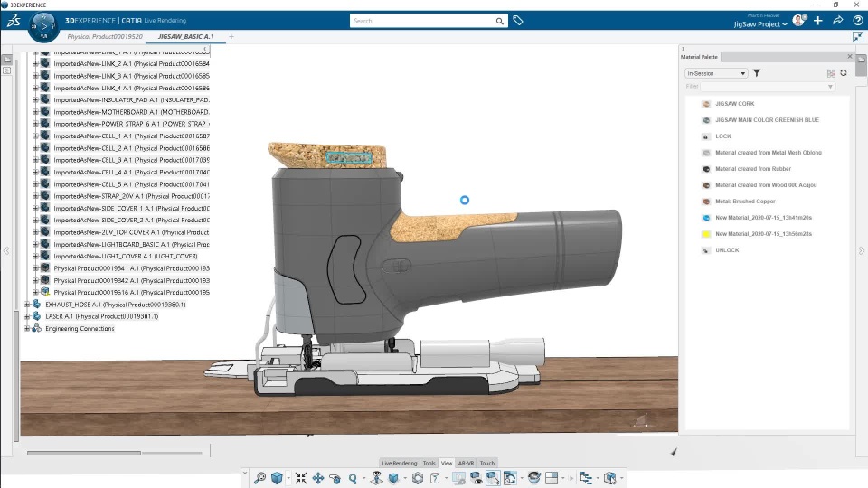
Task: Click blue New Material 13h41m20s swatch
Action: pyautogui.click(x=706, y=218)
